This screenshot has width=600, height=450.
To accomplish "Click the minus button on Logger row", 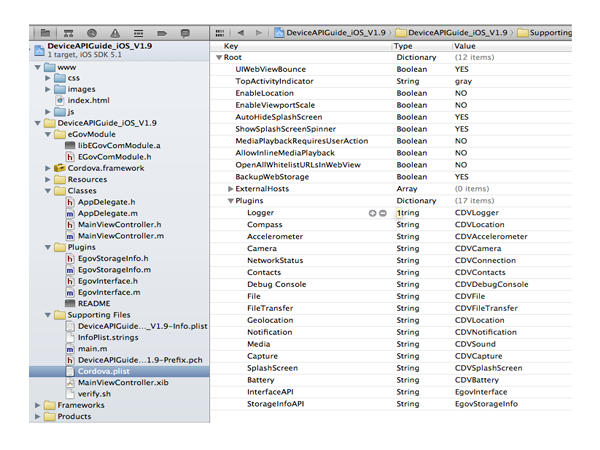I will point(383,213).
